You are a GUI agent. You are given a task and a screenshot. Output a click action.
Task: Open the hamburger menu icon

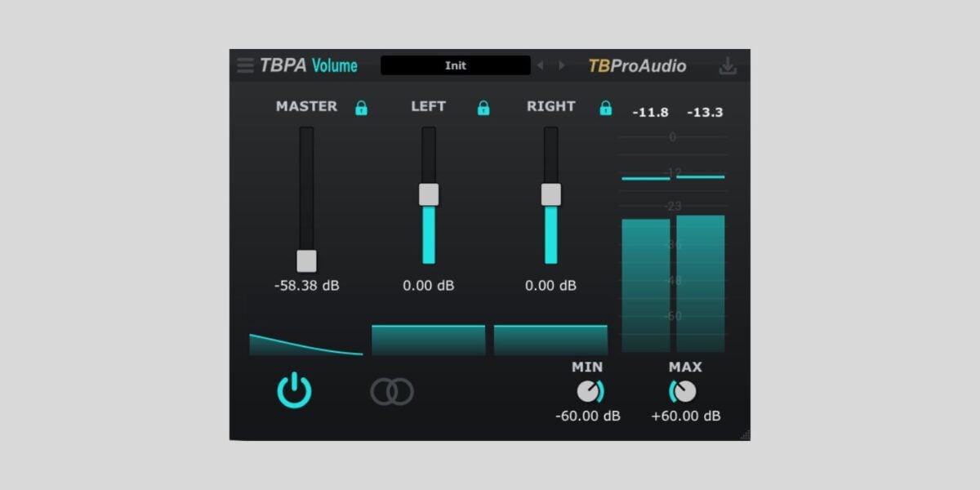tap(245, 65)
